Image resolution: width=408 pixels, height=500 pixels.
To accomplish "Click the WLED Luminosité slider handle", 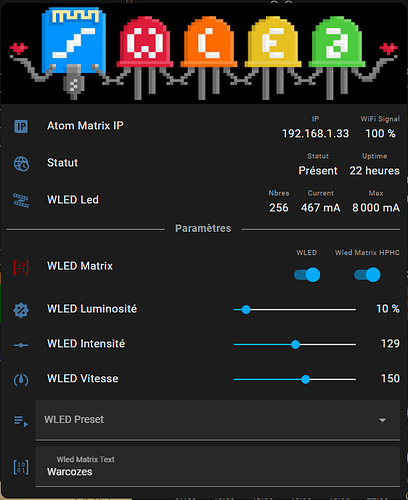I will (x=246, y=310).
